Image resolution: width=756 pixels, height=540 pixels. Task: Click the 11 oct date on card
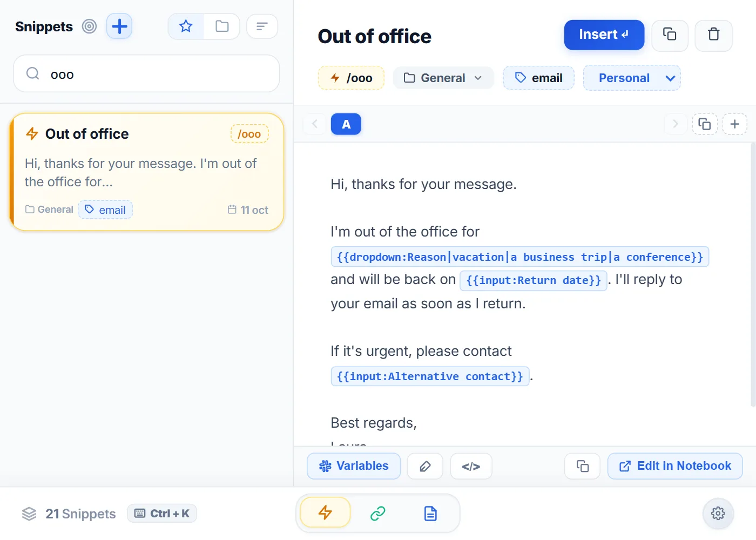(x=248, y=210)
